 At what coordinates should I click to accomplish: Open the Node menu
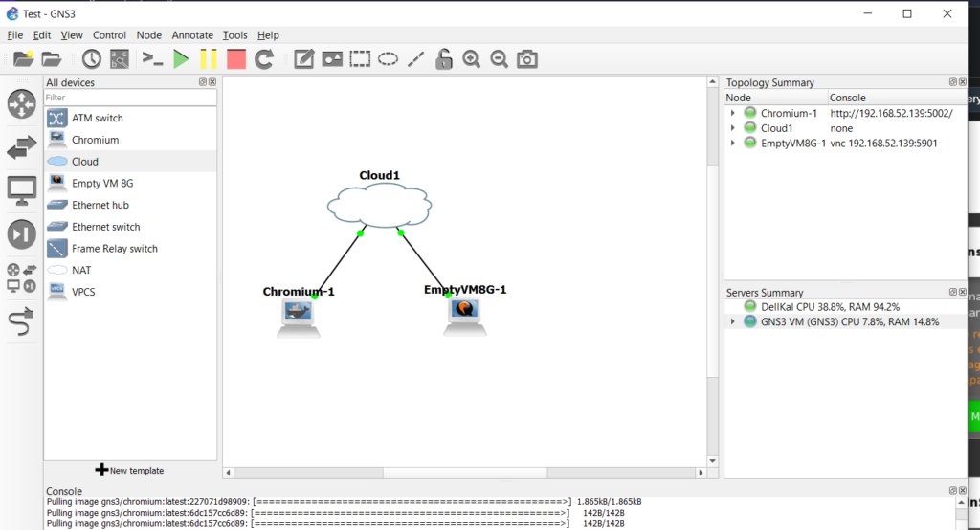coord(148,35)
